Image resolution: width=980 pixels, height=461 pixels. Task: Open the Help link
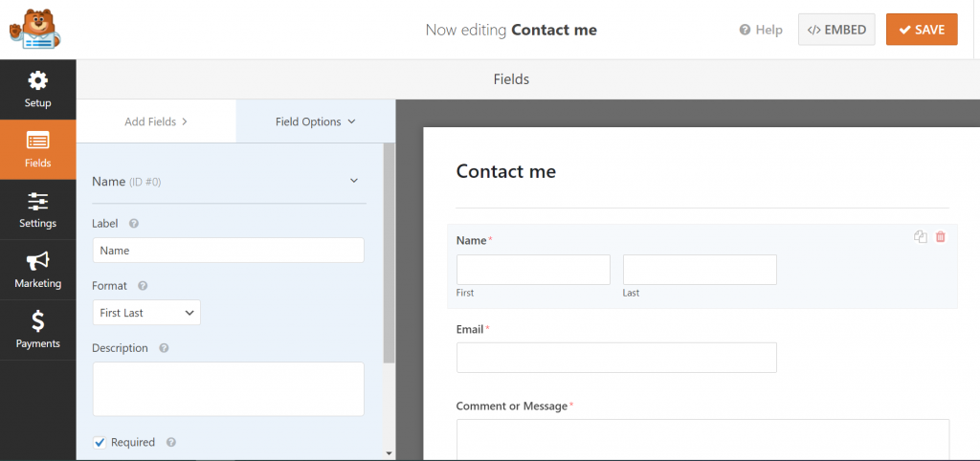[x=761, y=30]
